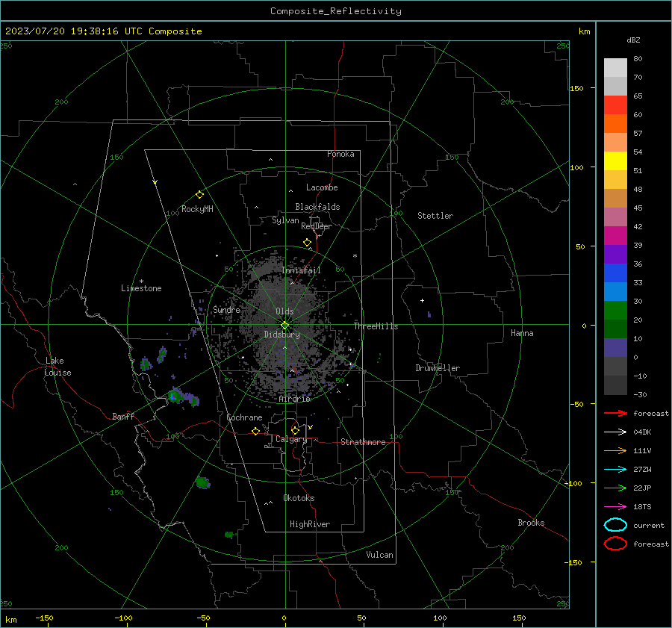The width and height of the screenshot is (672, 628).
Task: Click the cyan 'current' ellipse legend icon
Action: pos(615,525)
